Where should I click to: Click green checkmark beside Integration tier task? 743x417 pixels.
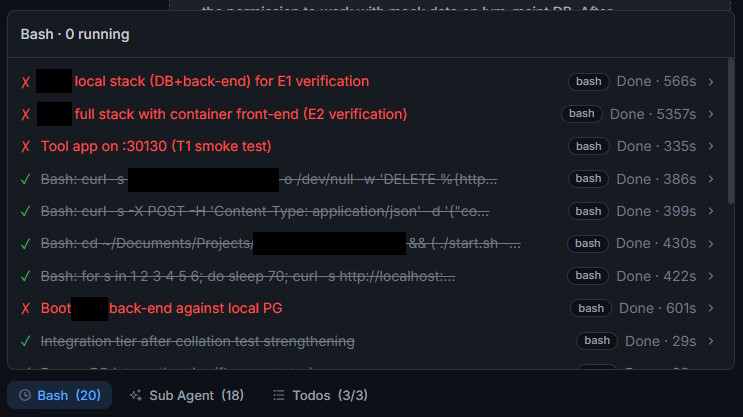pyautogui.click(x=26, y=341)
